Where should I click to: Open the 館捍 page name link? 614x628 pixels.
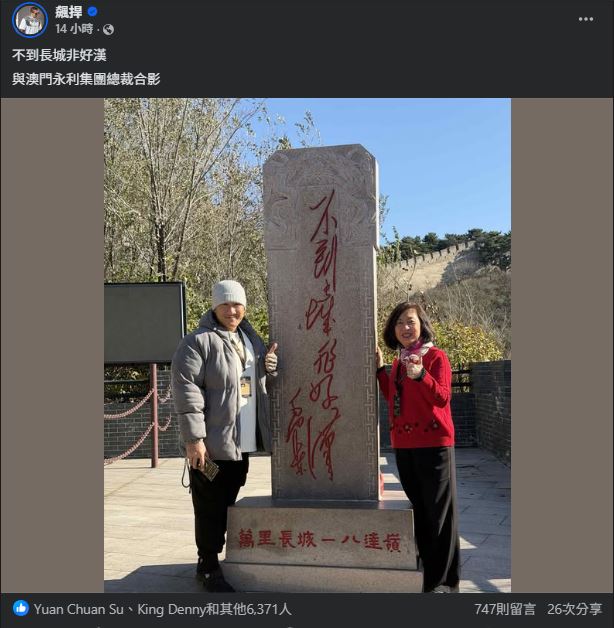coord(68,12)
